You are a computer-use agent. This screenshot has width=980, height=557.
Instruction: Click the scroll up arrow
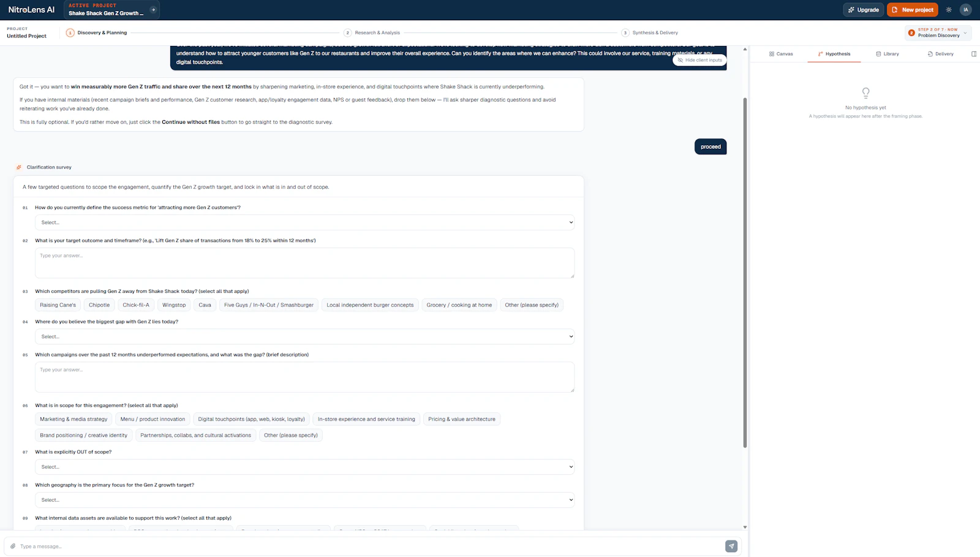745,49
